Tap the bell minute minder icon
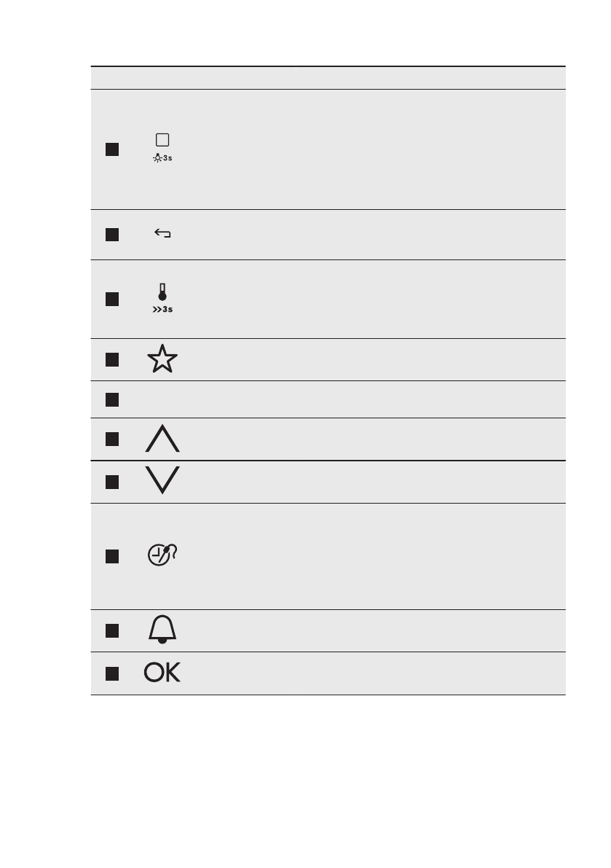Image resolution: width=611 pixels, height=868 pixels. (162, 630)
